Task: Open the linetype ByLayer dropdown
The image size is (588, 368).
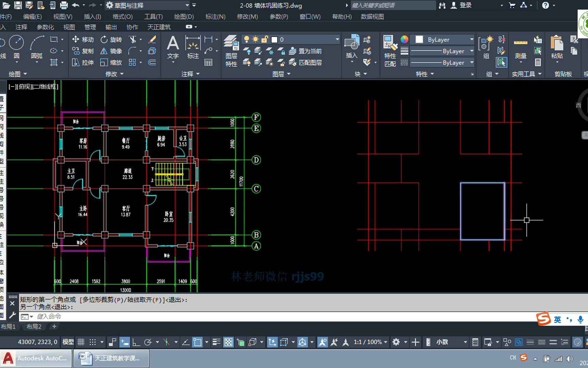Action: pos(442,63)
